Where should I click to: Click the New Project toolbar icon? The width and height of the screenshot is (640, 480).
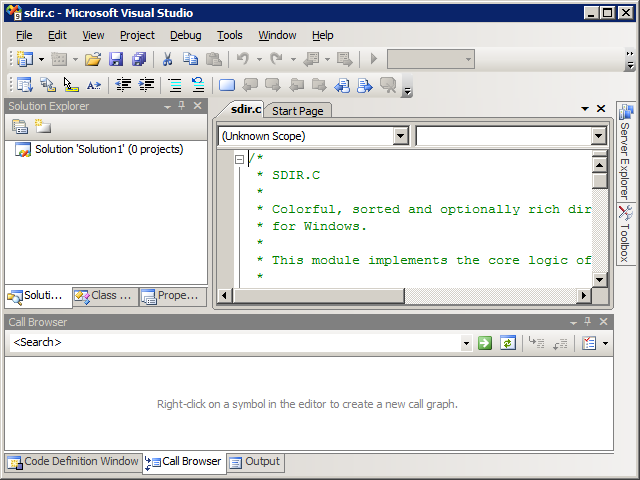coord(25,59)
